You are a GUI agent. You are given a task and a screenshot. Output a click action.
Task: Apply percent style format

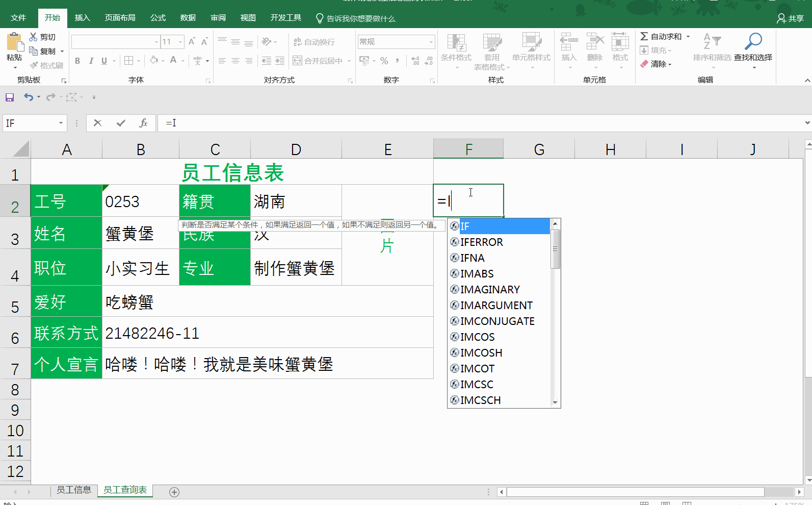(x=384, y=61)
